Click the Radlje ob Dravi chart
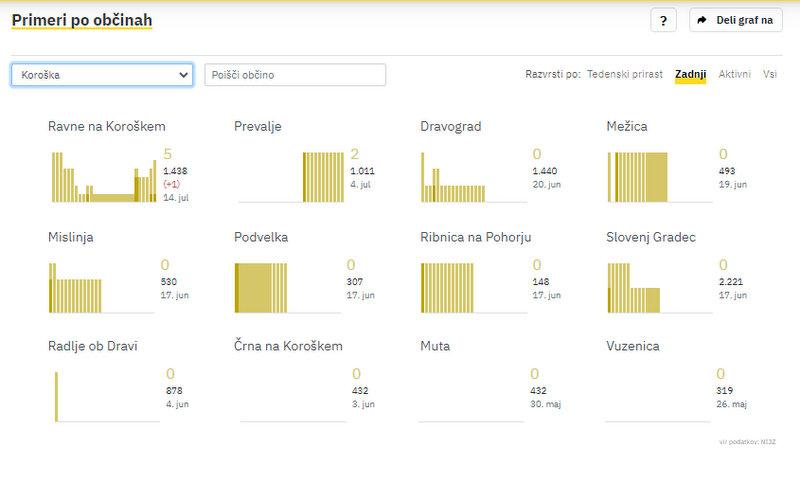 click(103, 397)
